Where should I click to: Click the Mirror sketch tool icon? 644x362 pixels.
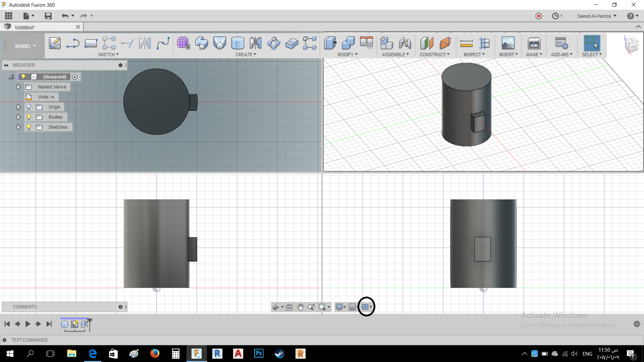click(145, 43)
